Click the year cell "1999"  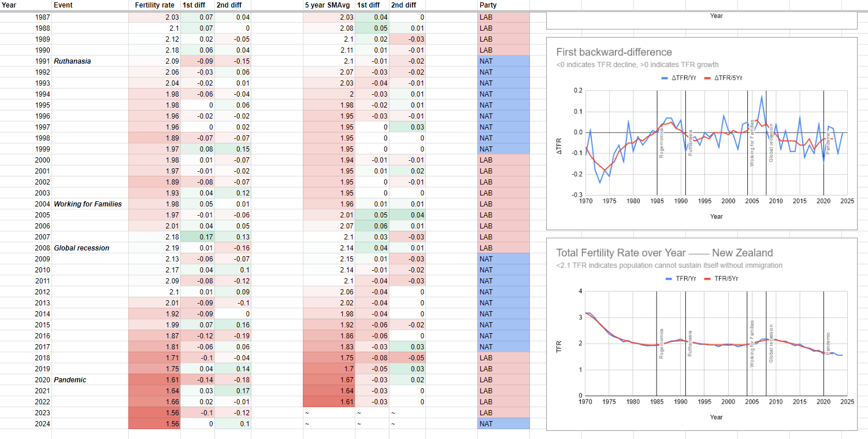pyautogui.click(x=25, y=149)
